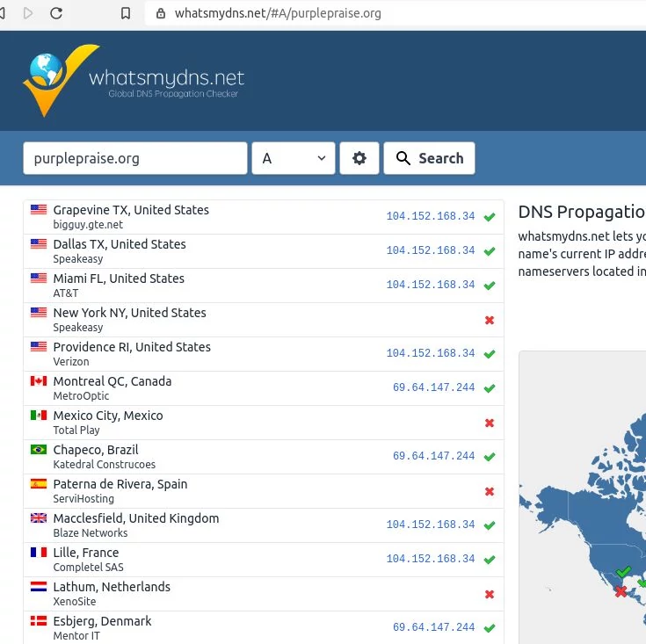Click the bookmark icon in address bar
The height and width of the screenshot is (644, 646).
click(x=126, y=13)
